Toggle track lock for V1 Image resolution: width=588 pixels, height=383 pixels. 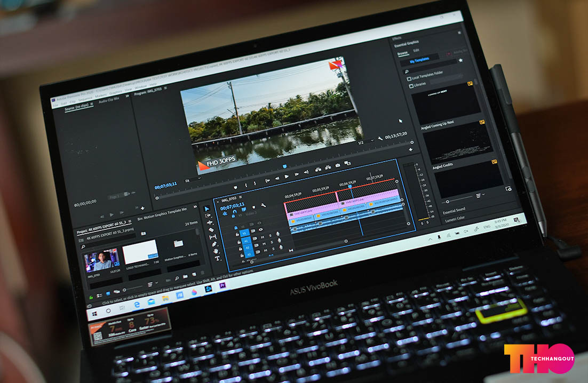[237, 235]
